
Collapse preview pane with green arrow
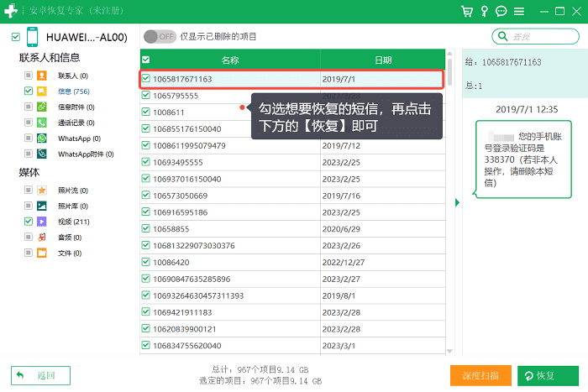(457, 203)
